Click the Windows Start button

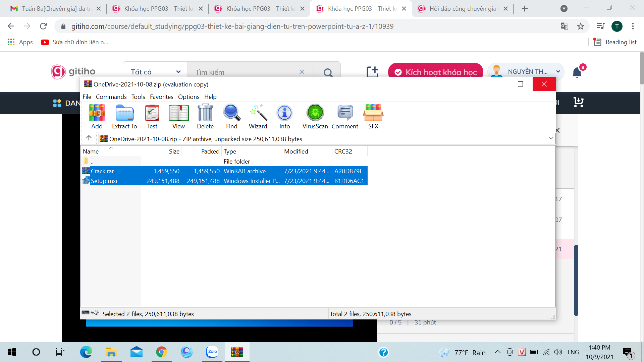click(12, 352)
